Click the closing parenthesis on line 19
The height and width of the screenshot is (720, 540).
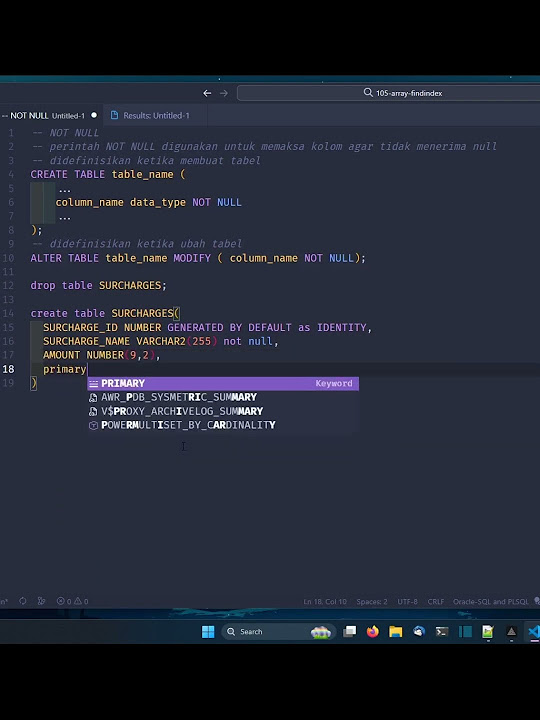pos(34,383)
